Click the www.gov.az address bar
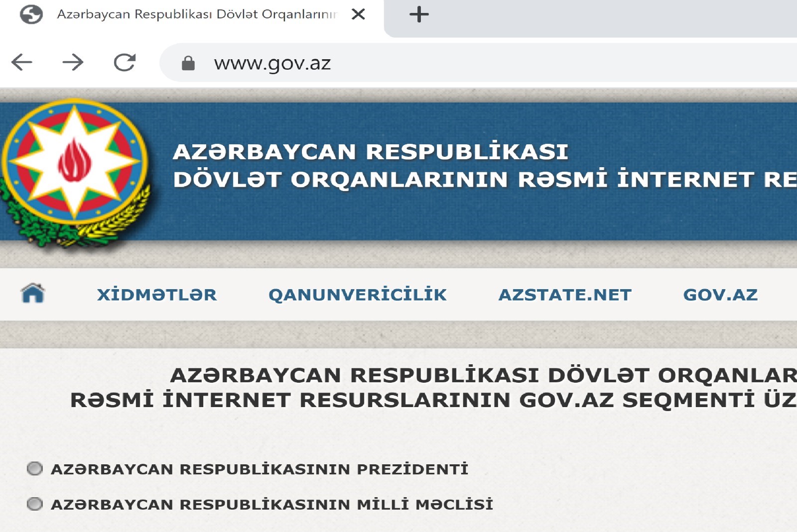Viewport: 797px width, 532px height. pyautogui.click(x=448, y=63)
